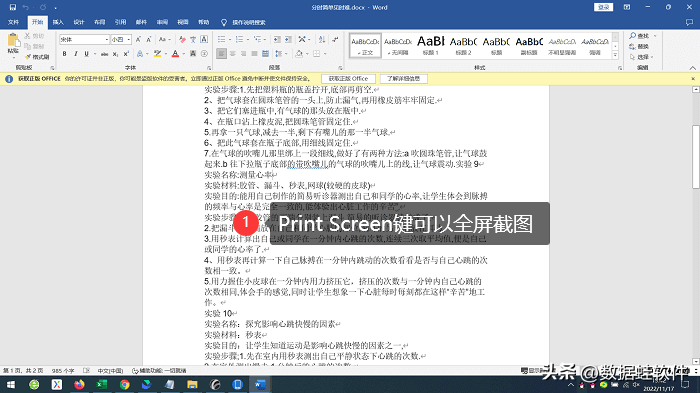The height and width of the screenshot is (393, 700).
Task: Toggle Bold formatting in the ribbon
Action: coord(65,54)
